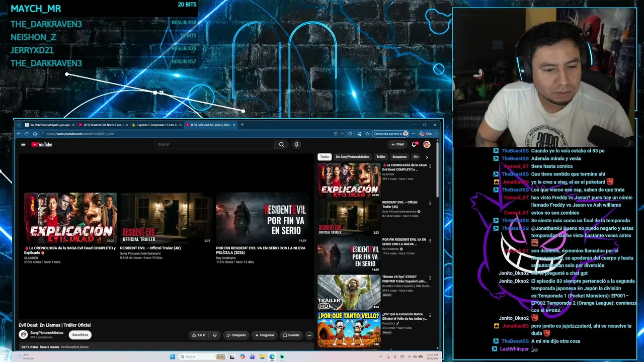The width and height of the screenshot is (644, 362).
Task: Open a new browser tab
Action: point(242,125)
